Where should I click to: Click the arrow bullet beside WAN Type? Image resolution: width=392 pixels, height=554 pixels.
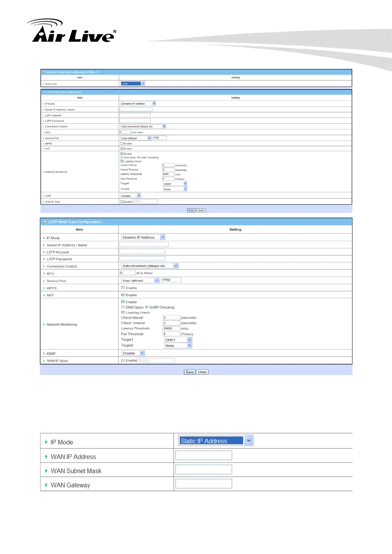pyautogui.click(x=43, y=84)
